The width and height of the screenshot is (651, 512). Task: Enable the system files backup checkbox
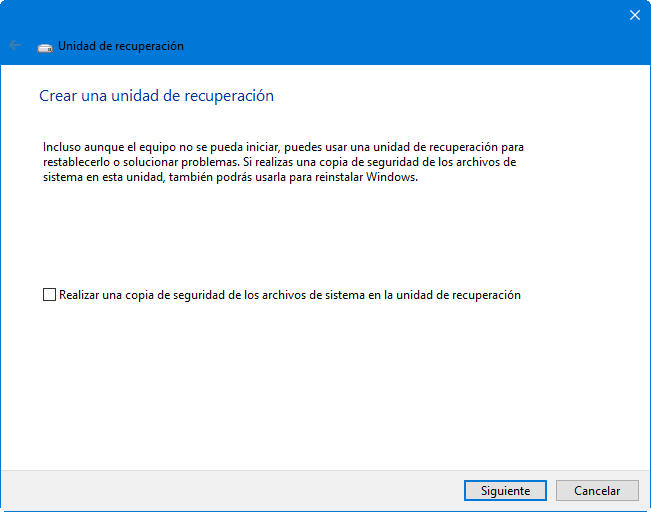[49, 295]
